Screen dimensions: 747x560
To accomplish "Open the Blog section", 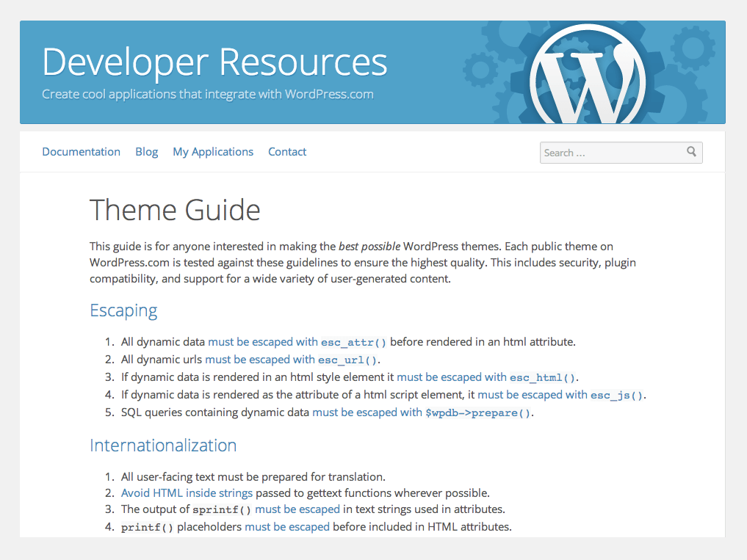I will (146, 151).
